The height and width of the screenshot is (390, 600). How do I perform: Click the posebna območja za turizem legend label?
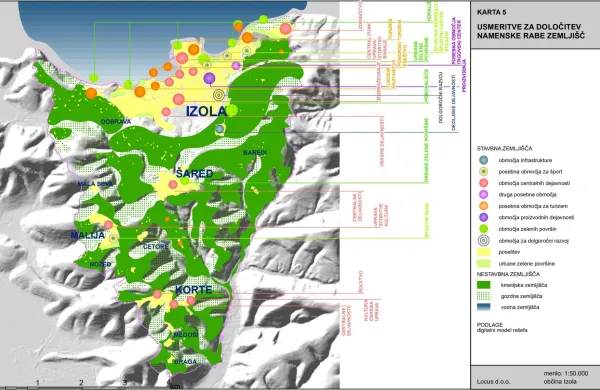pos(533,206)
